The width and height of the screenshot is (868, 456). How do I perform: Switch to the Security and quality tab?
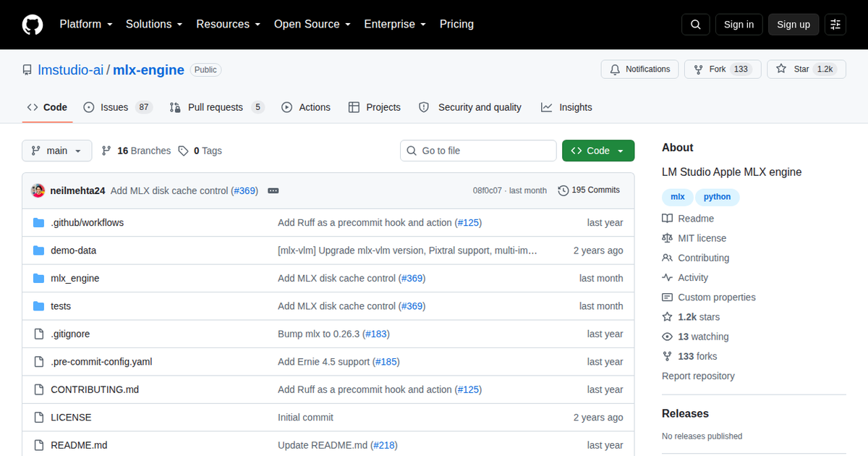click(470, 107)
